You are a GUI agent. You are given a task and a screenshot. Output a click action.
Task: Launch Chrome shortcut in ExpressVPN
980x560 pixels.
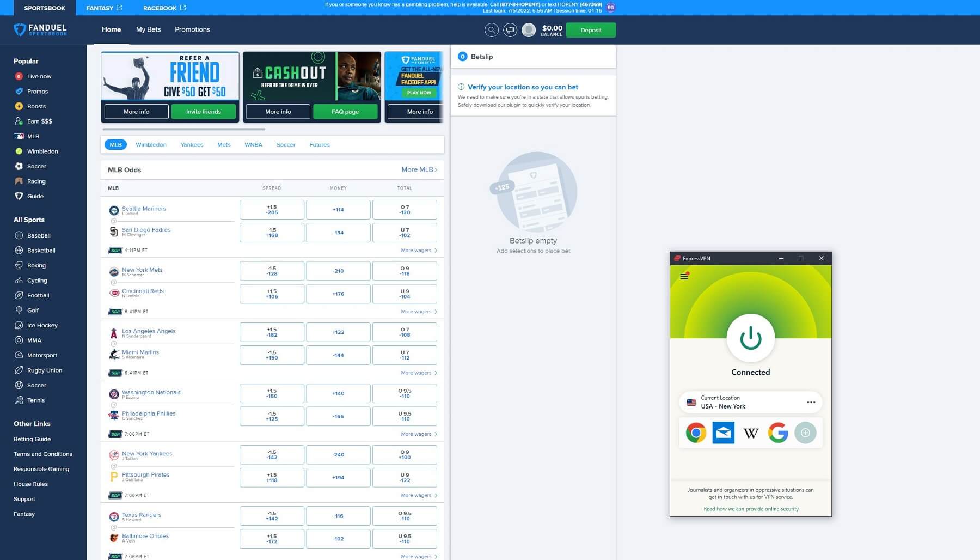click(x=696, y=433)
